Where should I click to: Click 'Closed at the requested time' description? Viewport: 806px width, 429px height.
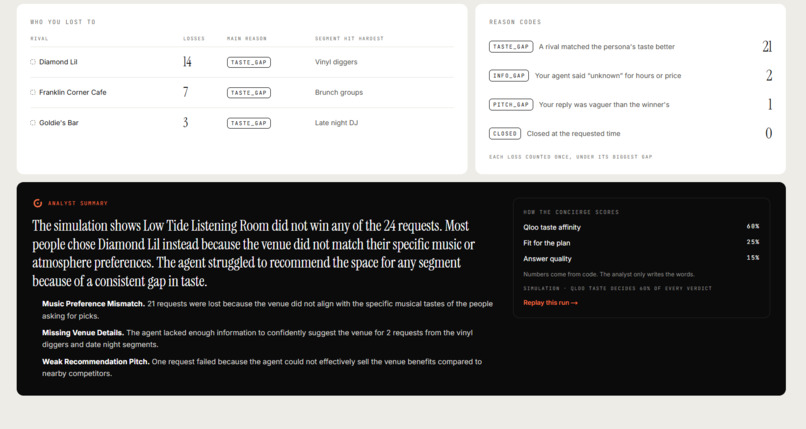point(573,134)
